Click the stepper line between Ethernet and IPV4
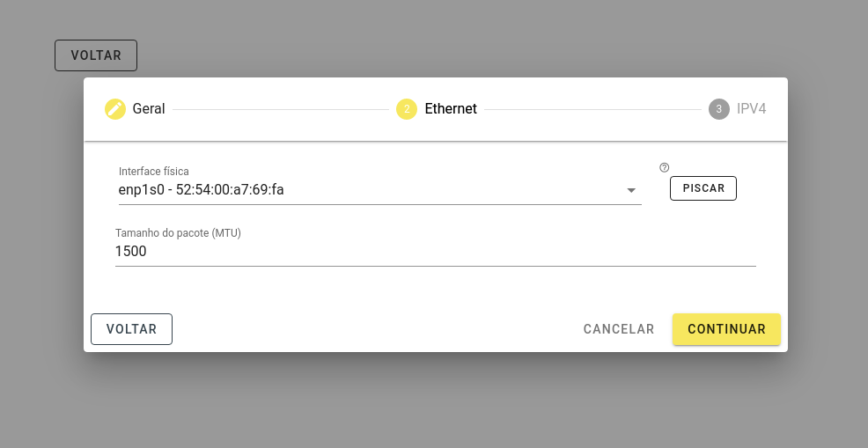The height and width of the screenshot is (448, 868). coord(592,110)
